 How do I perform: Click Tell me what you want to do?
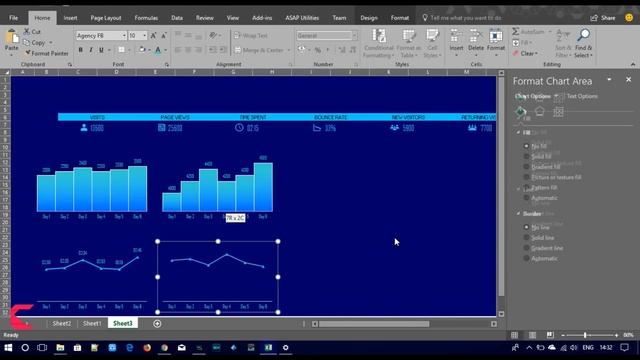[x=466, y=18]
